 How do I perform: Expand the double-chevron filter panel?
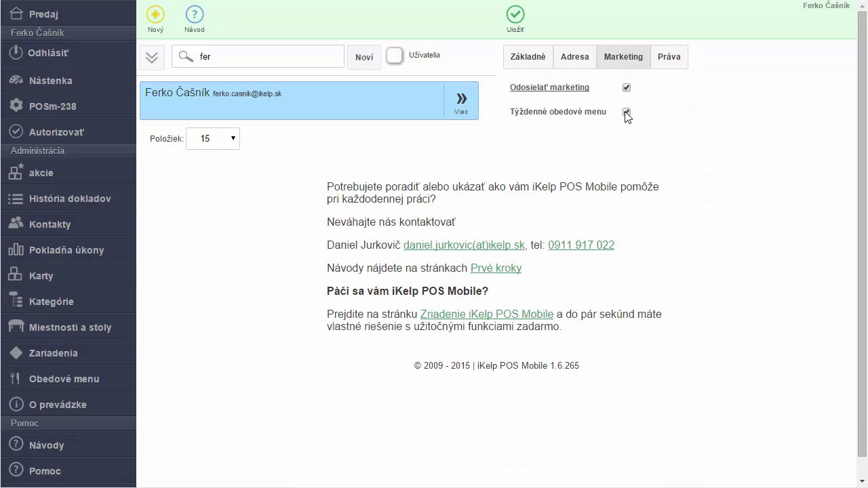[152, 58]
